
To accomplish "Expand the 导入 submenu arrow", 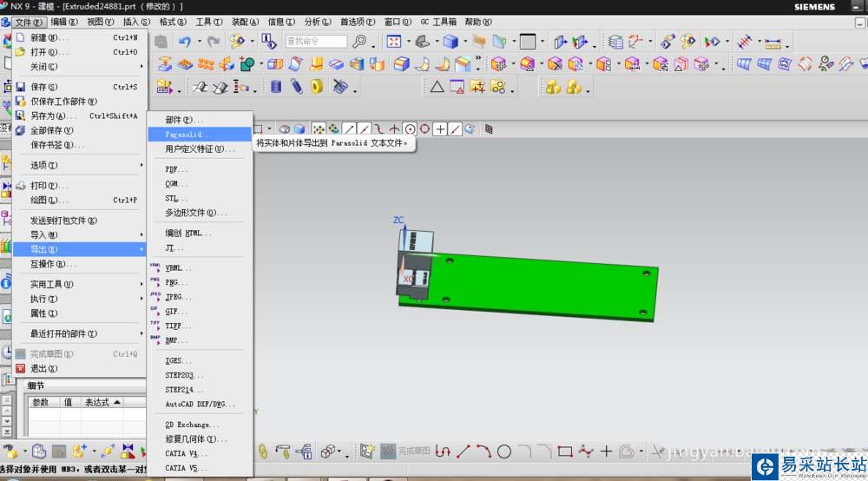I will click(141, 234).
